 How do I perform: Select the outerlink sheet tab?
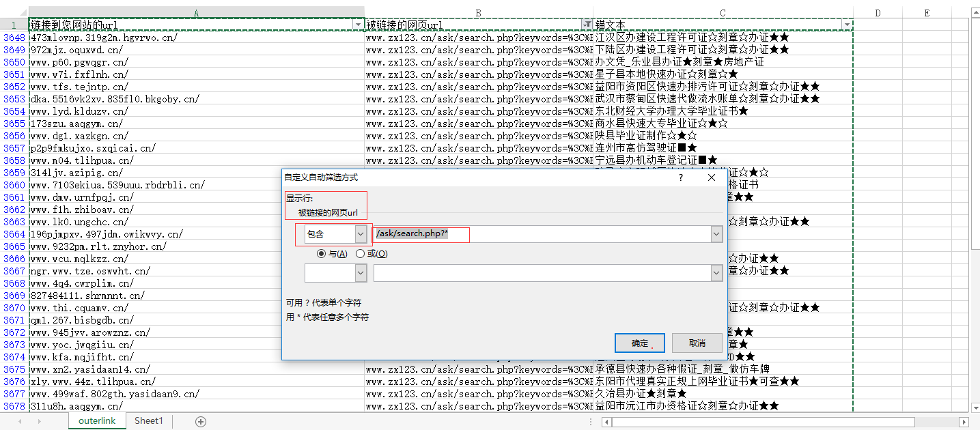pos(97,421)
